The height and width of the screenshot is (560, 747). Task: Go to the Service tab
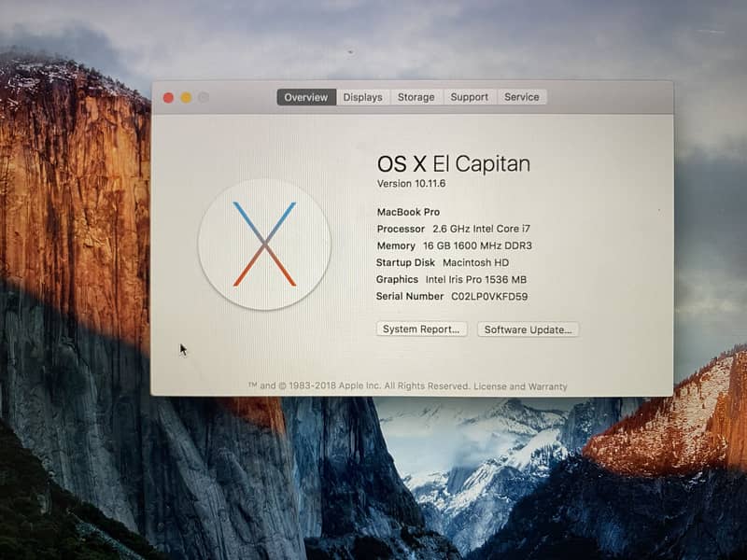click(x=522, y=97)
